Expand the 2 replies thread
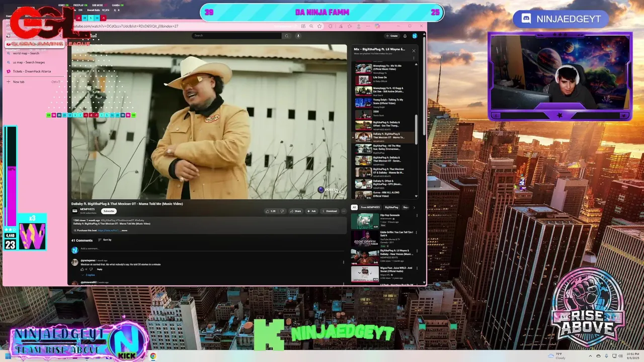 (x=89, y=275)
